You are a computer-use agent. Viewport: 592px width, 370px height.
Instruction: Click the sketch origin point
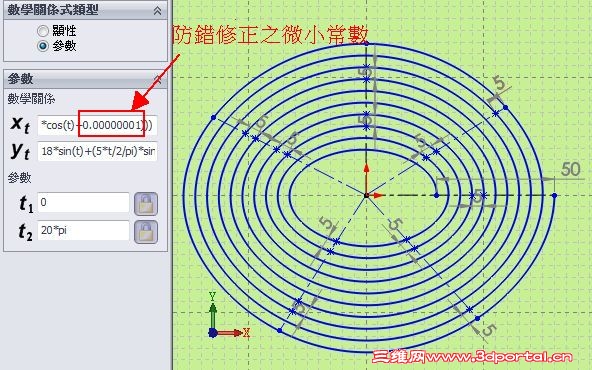pos(366,195)
